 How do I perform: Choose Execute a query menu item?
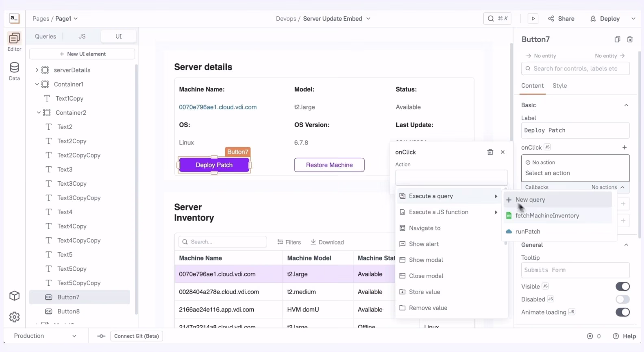(x=448, y=196)
